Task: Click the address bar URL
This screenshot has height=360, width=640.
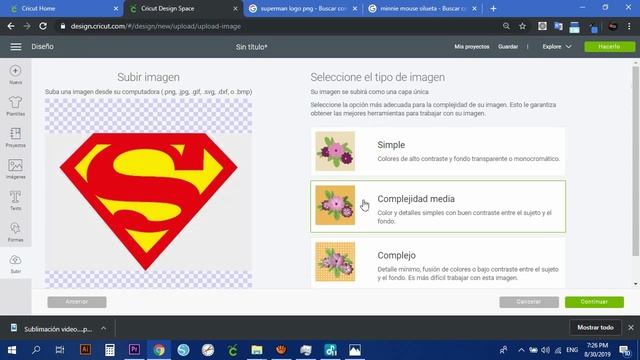Action: click(156, 26)
